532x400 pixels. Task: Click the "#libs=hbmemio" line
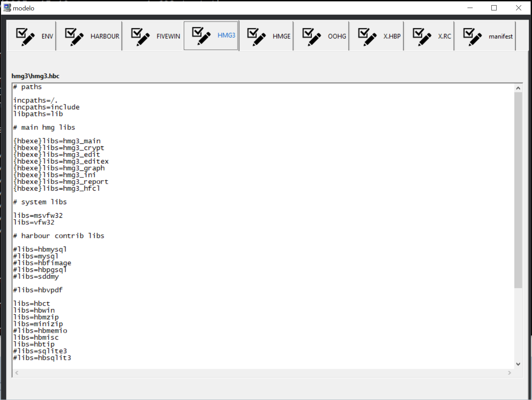click(x=40, y=331)
